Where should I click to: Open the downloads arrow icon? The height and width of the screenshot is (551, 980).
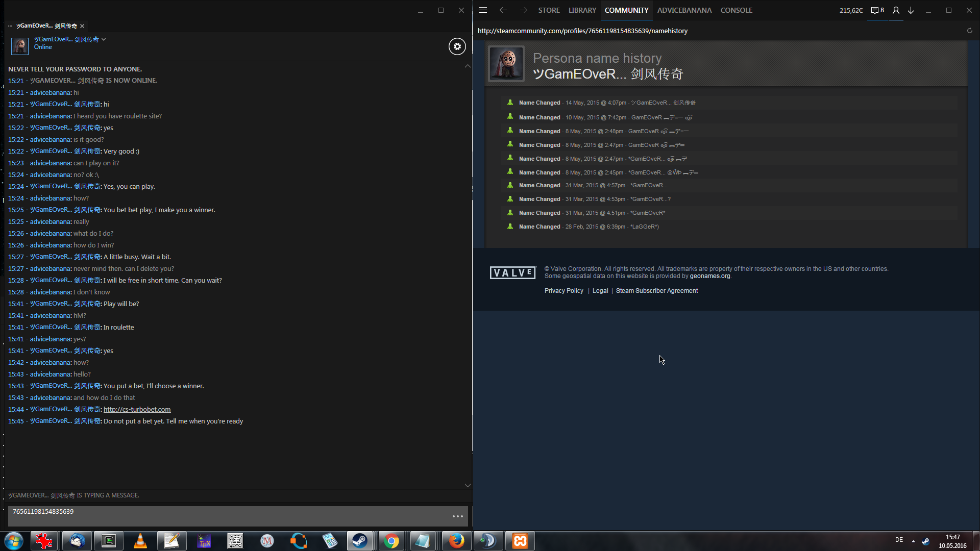pyautogui.click(x=911, y=10)
